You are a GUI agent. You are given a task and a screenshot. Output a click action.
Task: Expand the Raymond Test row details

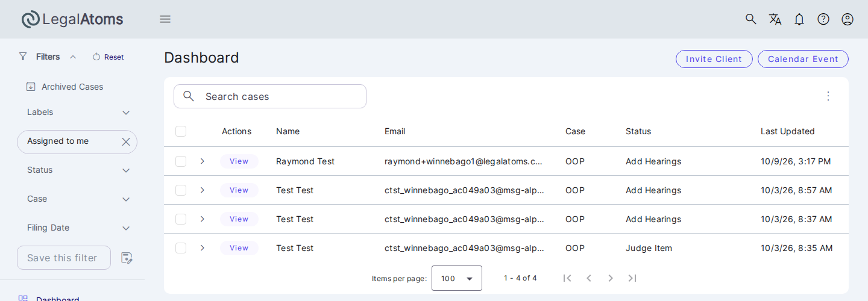tap(203, 161)
